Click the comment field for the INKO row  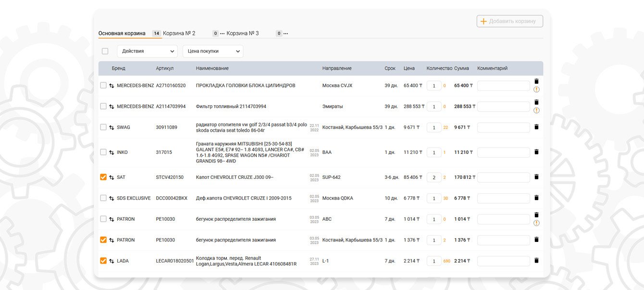tap(503, 152)
